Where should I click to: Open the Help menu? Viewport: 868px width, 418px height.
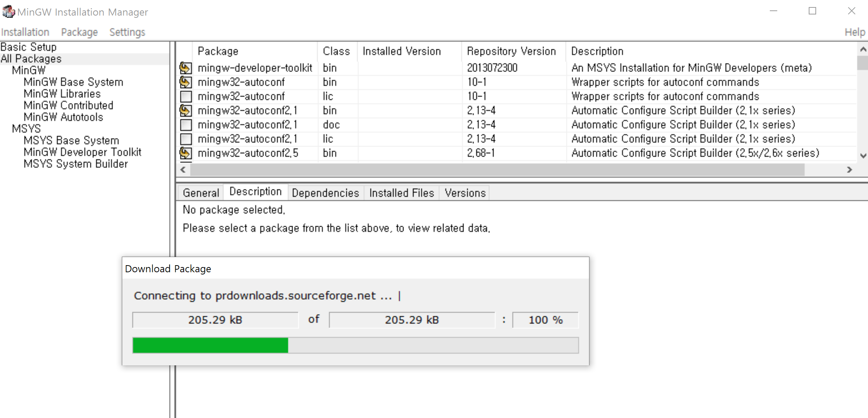[x=854, y=32]
